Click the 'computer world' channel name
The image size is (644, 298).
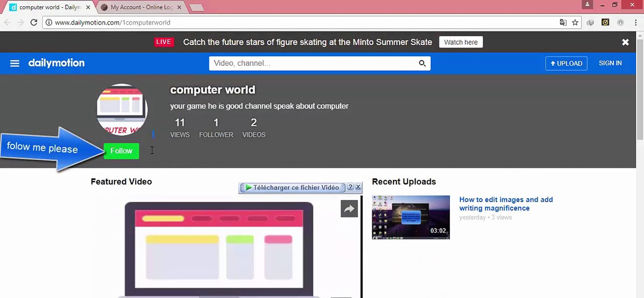213,90
